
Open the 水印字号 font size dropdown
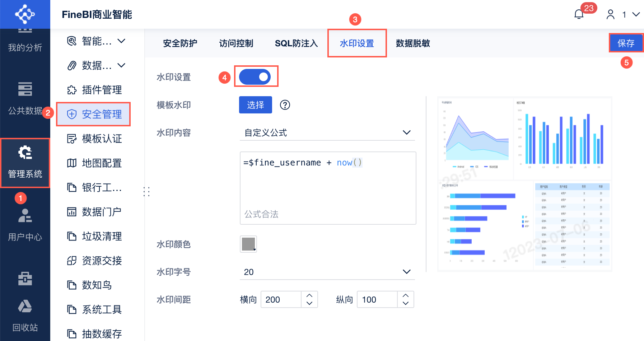[327, 272]
